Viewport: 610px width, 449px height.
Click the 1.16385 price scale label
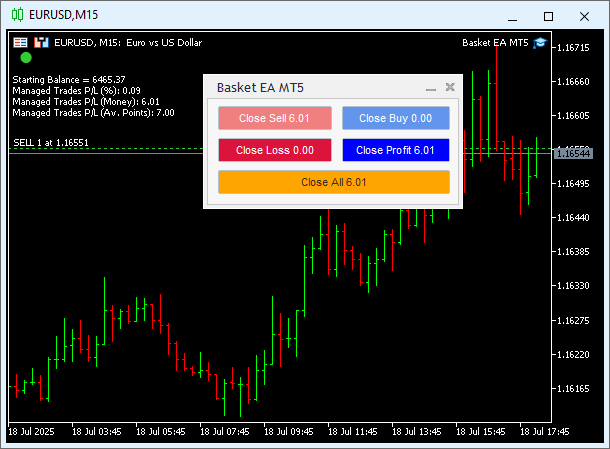click(x=573, y=252)
